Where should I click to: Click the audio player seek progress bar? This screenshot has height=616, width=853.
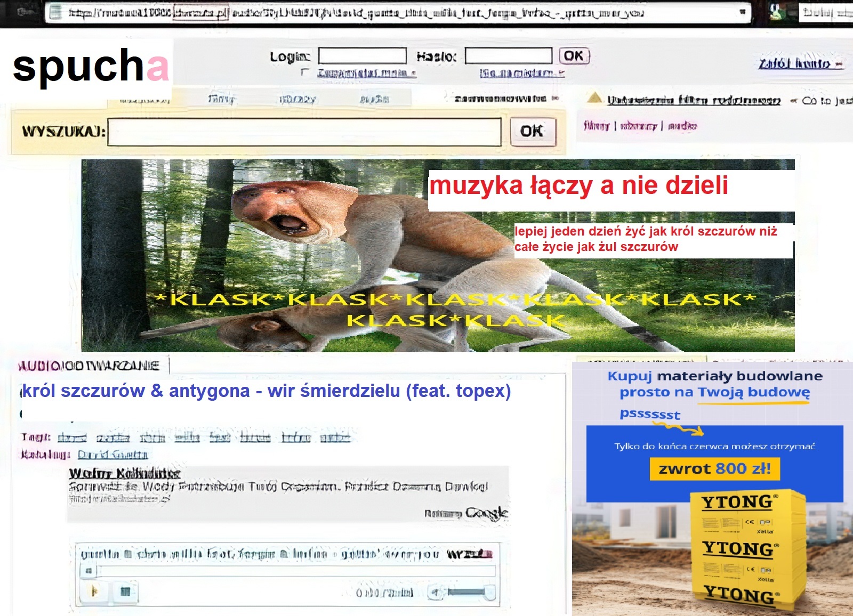click(x=296, y=571)
